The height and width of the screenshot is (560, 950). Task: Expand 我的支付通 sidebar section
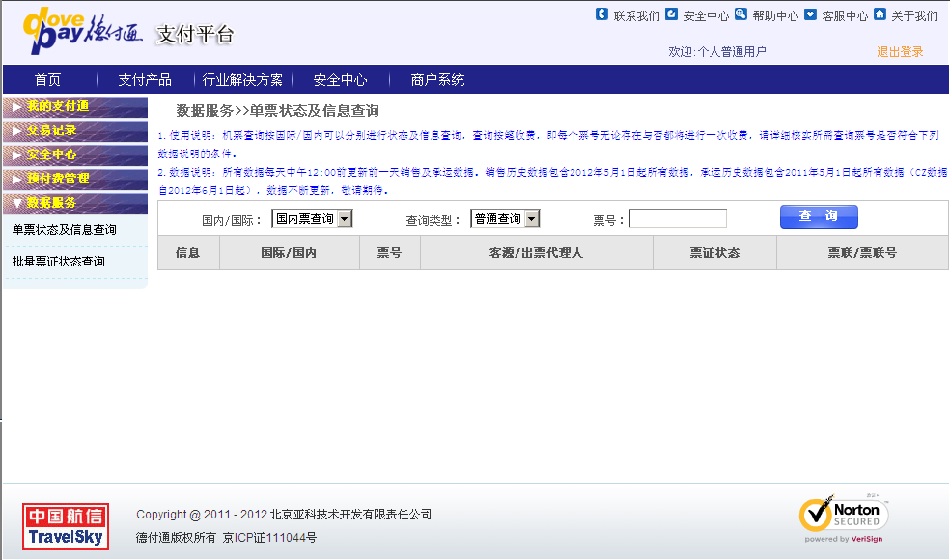click(58, 106)
